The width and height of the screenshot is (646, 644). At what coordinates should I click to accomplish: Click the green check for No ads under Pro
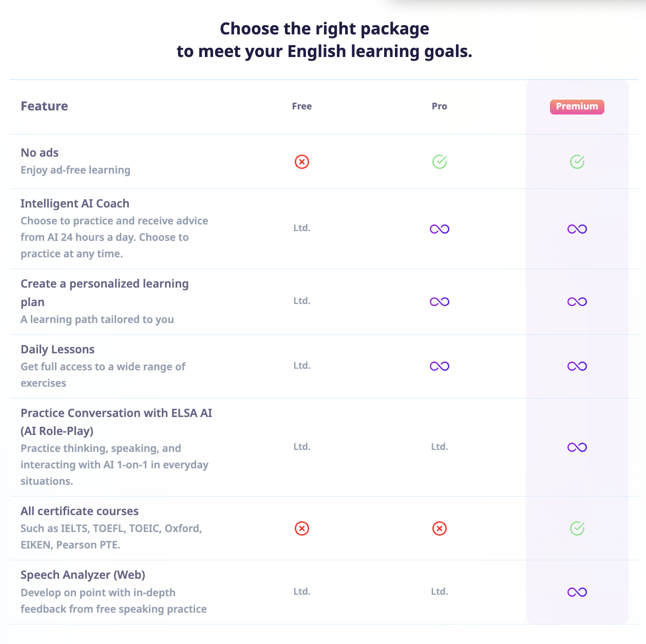pyautogui.click(x=440, y=162)
